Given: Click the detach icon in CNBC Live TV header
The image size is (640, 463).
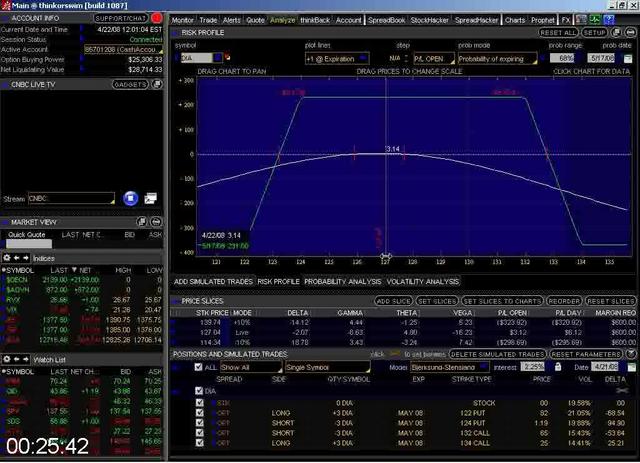Looking at the screenshot, I should 157,85.
